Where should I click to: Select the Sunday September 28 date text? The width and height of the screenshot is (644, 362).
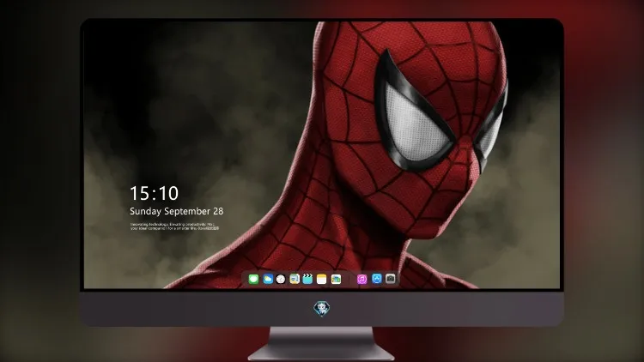177,211
